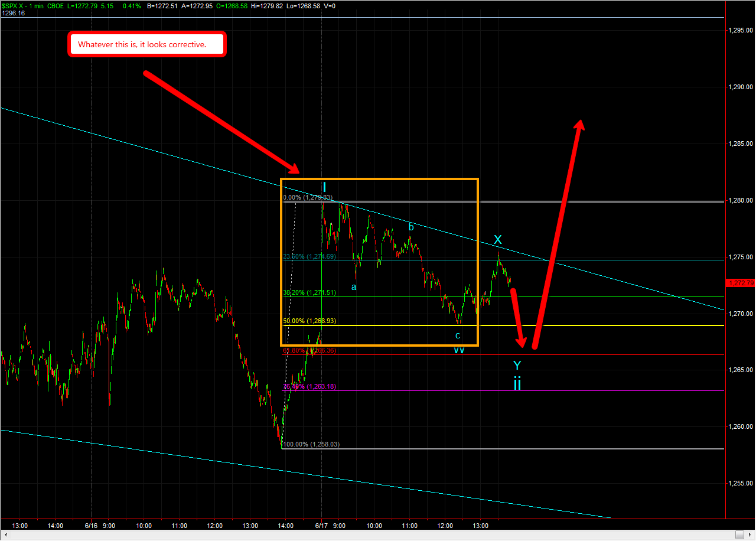Click the 6/16 date marker on the time axis
Viewport: 756px width, 541px height.
pyautogui.click(x=91, y=526)
